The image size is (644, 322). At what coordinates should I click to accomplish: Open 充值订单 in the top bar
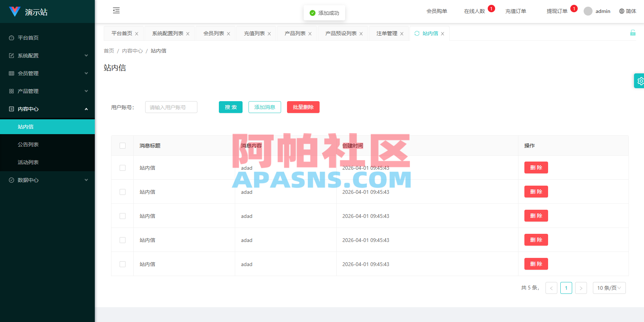click(x=515, y=11)
